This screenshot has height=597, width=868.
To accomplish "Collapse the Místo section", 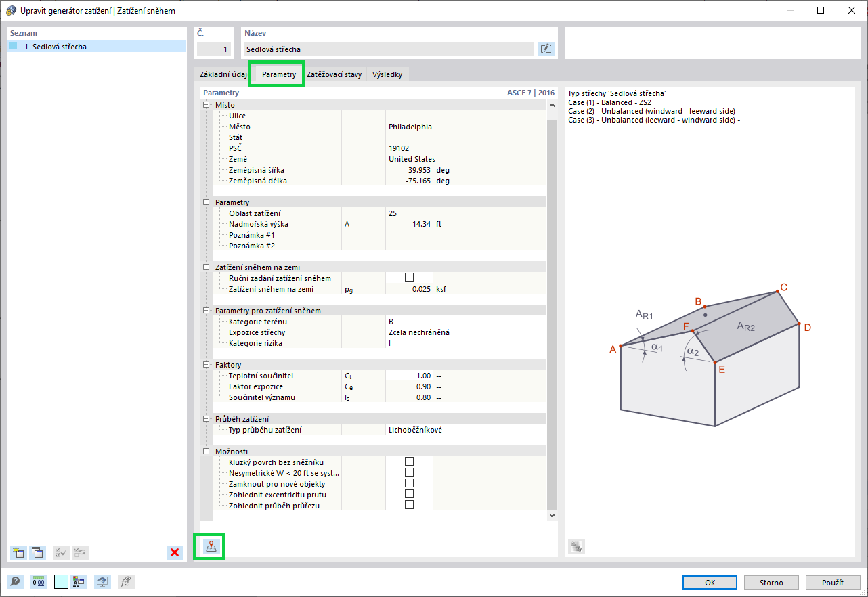I will 206,105.
